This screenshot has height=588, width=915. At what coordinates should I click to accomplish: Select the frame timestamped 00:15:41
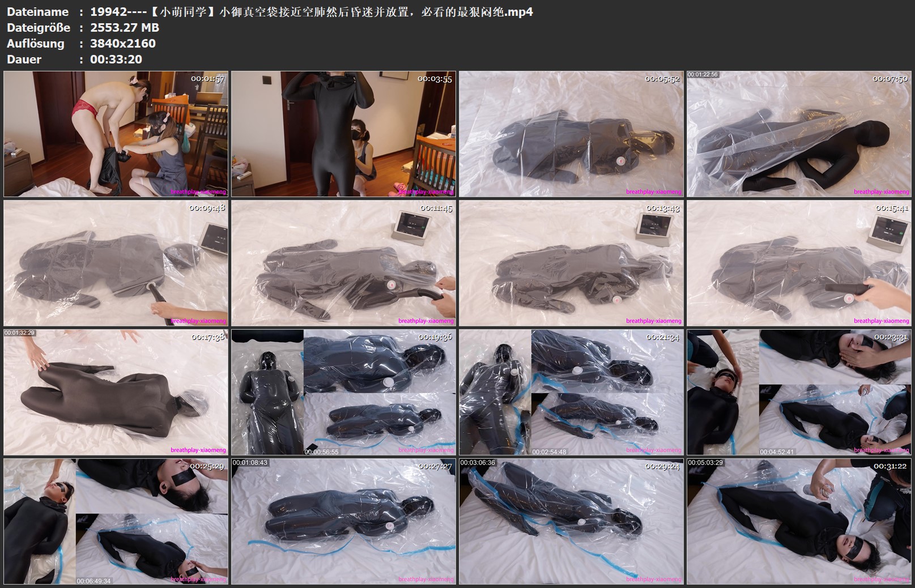click(799, 263)
